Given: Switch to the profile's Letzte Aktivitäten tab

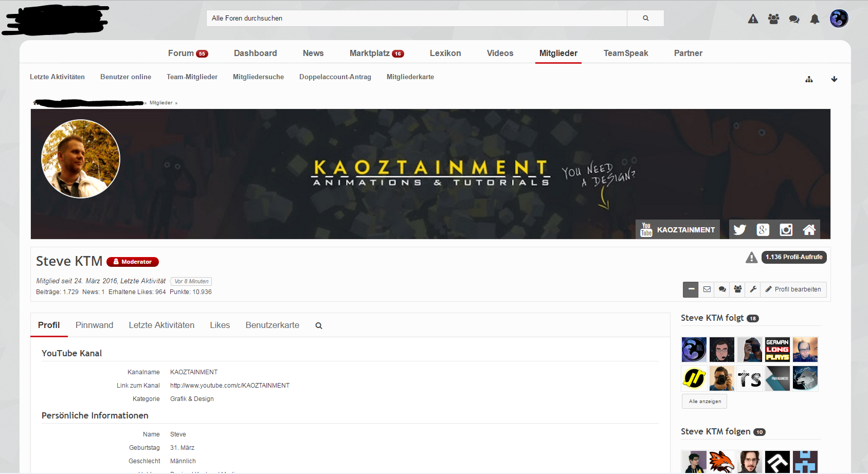Looking at the screenshot, I should pos(161,325).
